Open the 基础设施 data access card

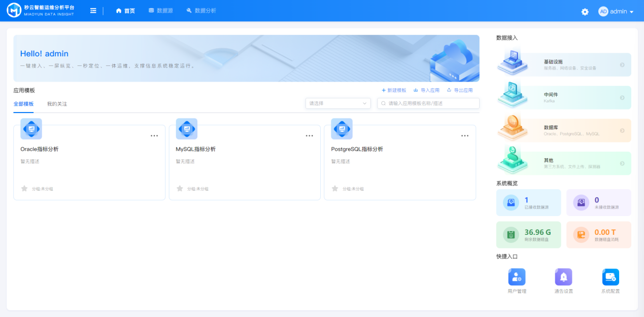pos(564,64)
